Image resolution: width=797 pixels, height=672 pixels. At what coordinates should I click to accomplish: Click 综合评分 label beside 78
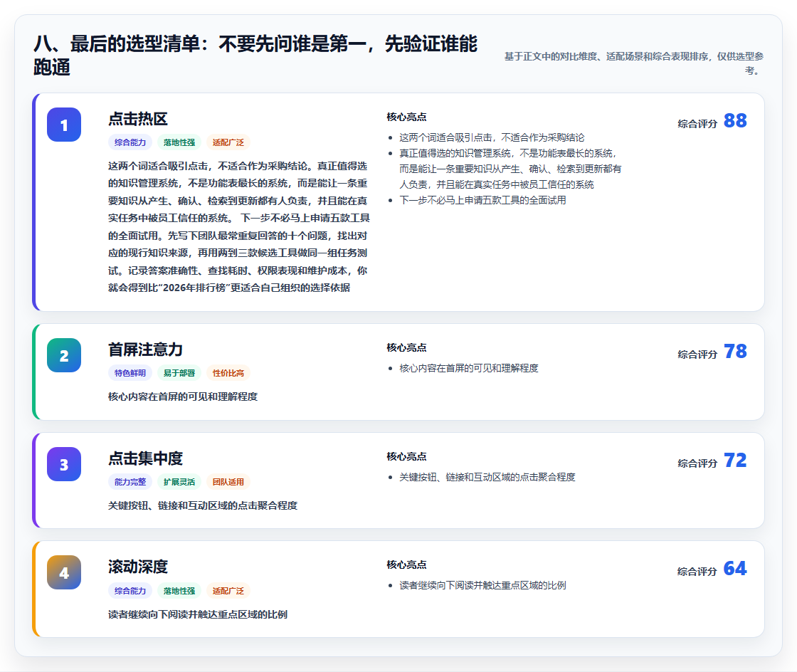tap(697, 355)
